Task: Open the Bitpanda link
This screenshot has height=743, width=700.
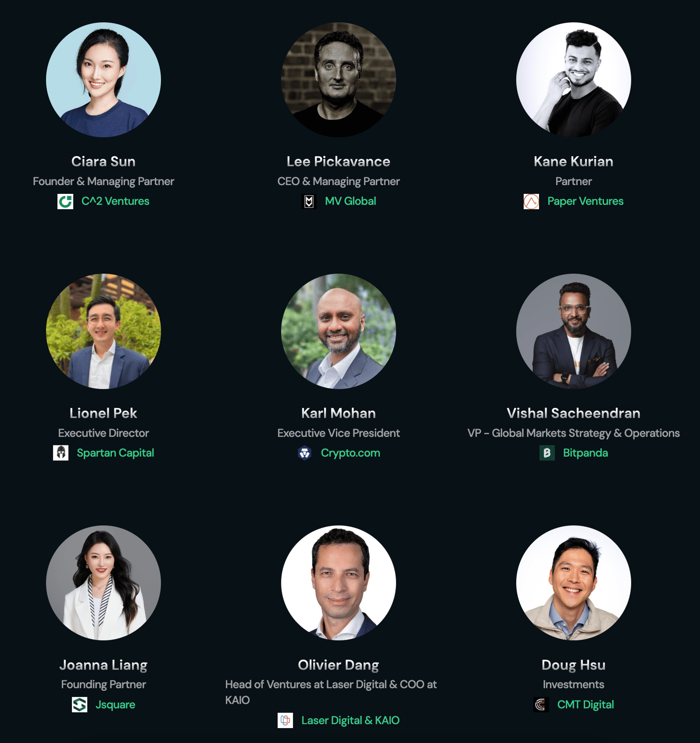Action: [585, 453]
